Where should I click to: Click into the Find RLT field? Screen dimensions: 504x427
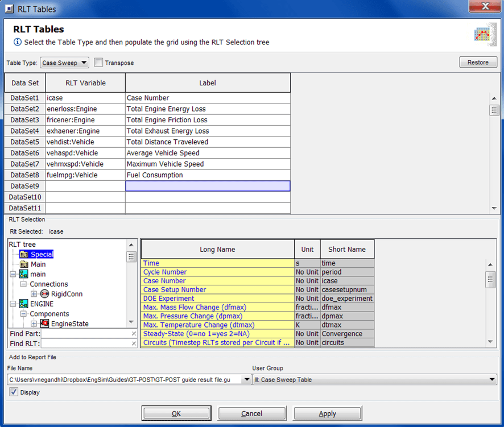coord(86,343)
